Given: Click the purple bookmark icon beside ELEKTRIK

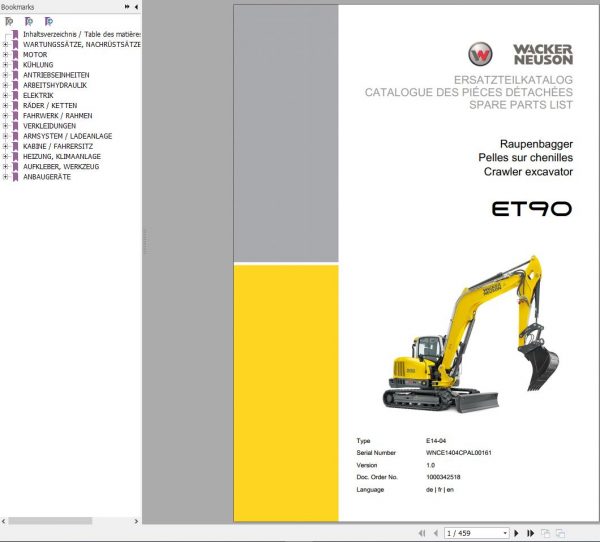Looking at the screenshot, I should click(x=15, y=95).
